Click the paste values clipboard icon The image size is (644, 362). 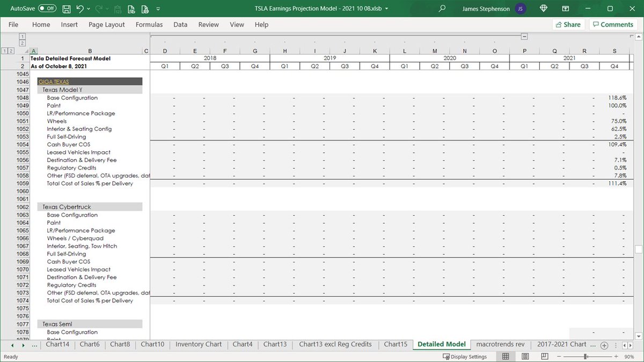coord(118,9)
